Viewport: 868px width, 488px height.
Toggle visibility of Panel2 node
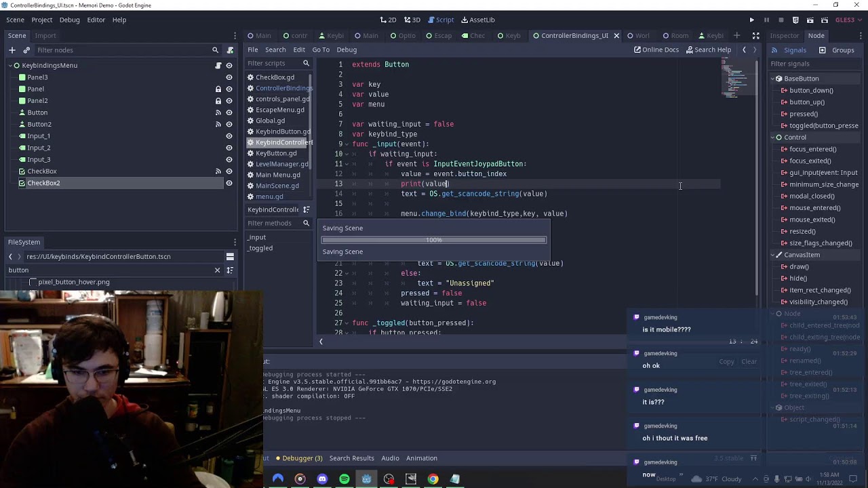click(x=229, y=101)
